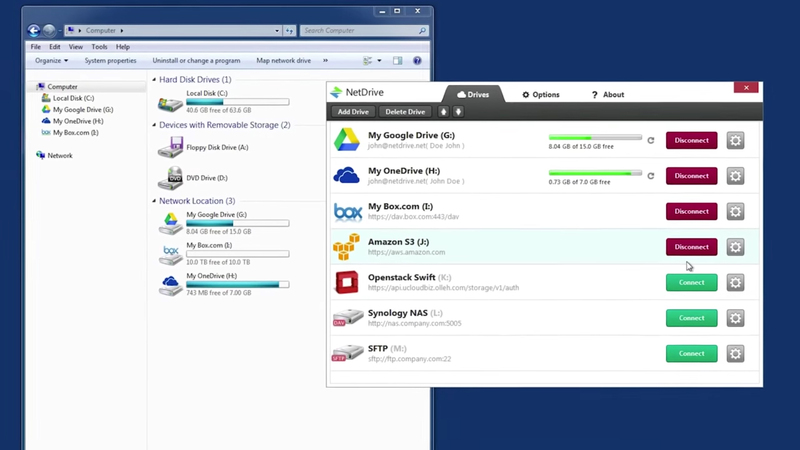Disconnect My OneDrive (H:)
The width and height of the screenshot is (800, 450).
(x=691, y=176)
